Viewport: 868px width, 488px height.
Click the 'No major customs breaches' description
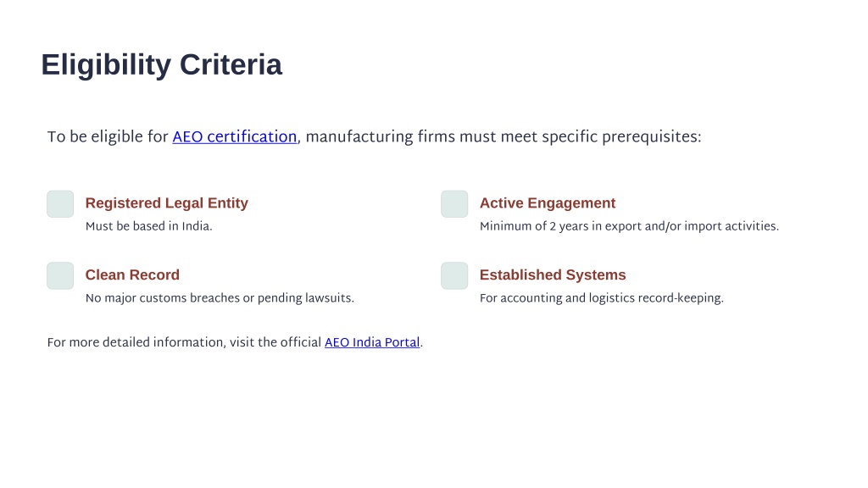tap(220, 298)
